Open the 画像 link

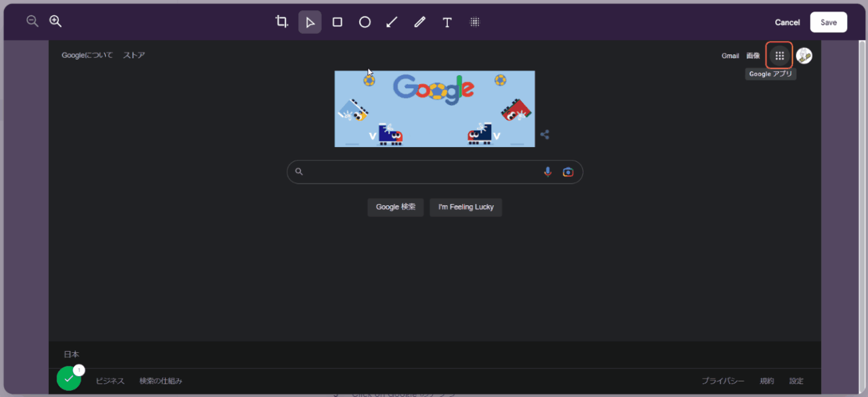[753, 56]
